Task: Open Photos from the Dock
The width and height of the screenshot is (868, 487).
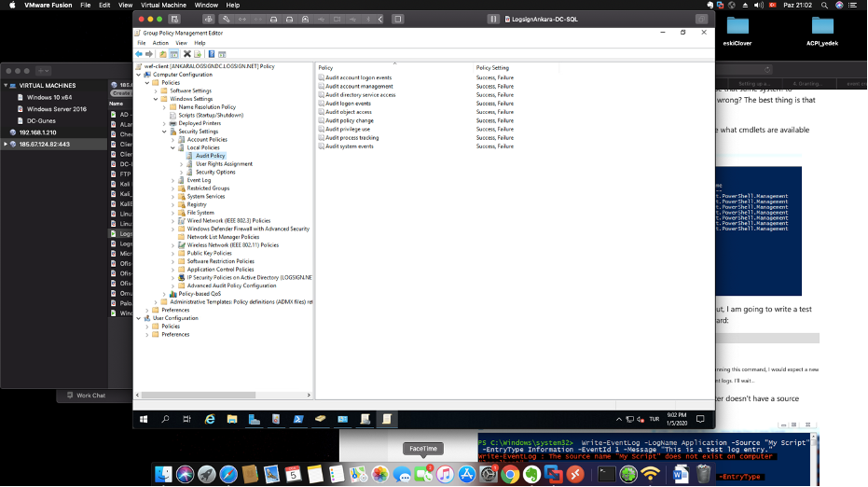Action: point(380,474)
